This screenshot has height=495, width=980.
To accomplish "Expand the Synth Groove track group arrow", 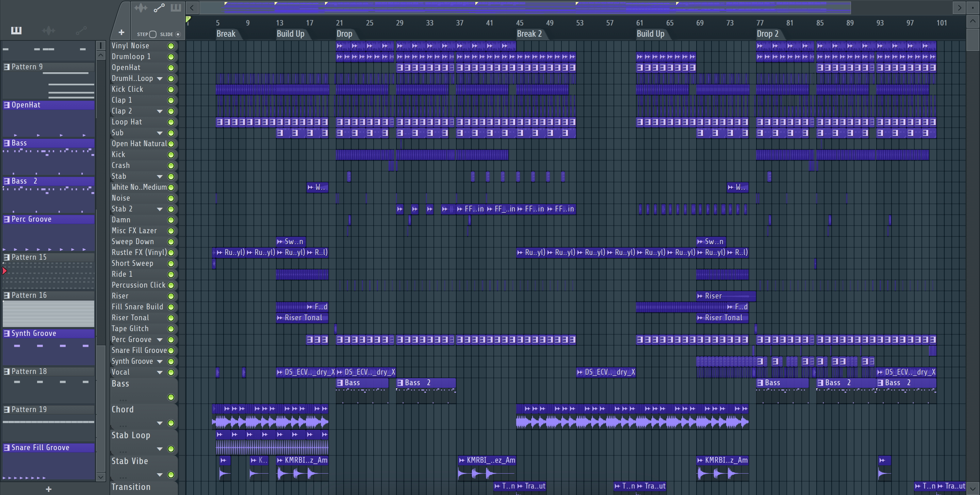I will pyautogui.click(x=160, y=361).
